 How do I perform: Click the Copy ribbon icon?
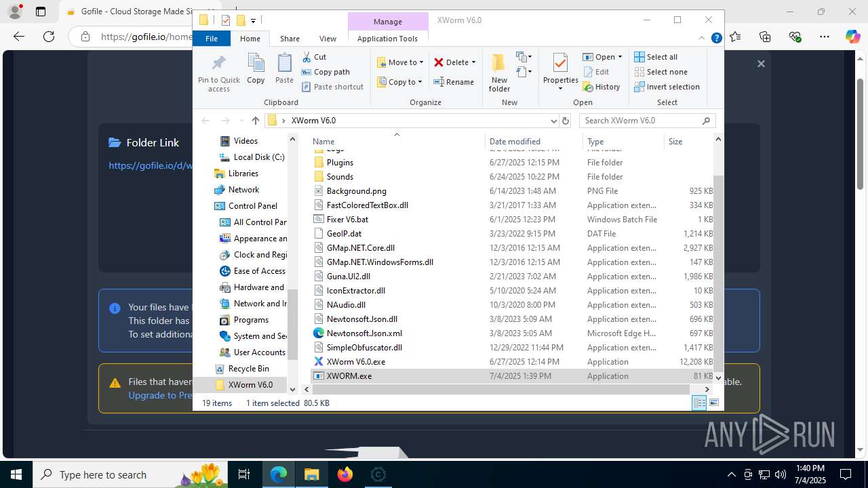256,63
